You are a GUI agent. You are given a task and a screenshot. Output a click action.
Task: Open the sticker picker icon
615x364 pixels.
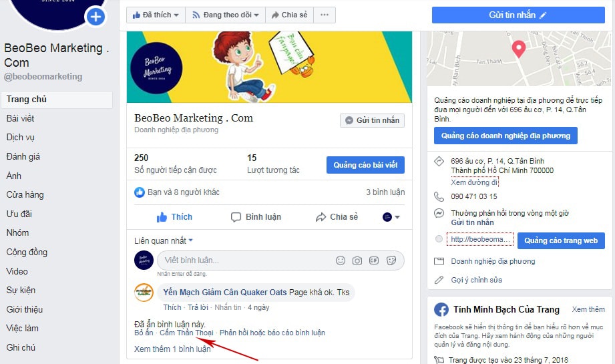(x=391, y=260)
